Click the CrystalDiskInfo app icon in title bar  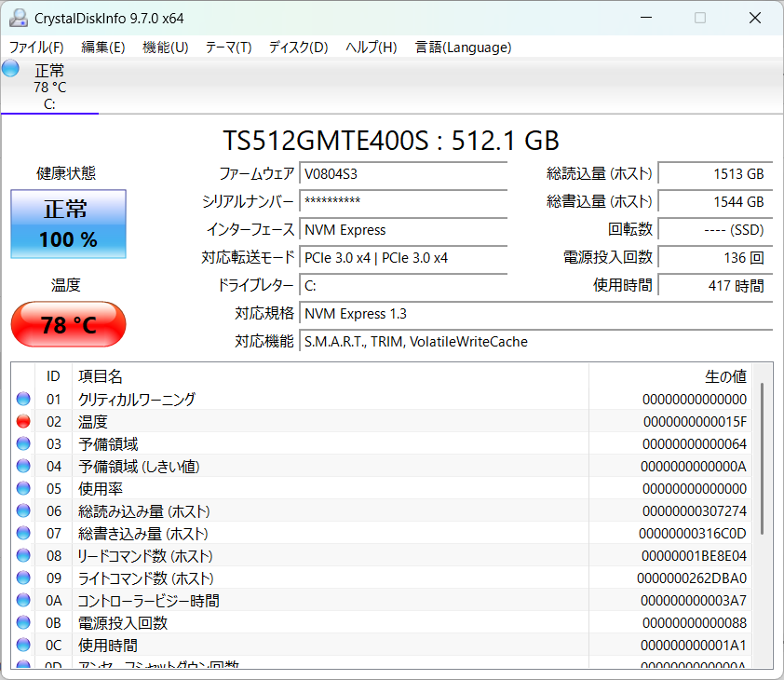tap(19, 18)
